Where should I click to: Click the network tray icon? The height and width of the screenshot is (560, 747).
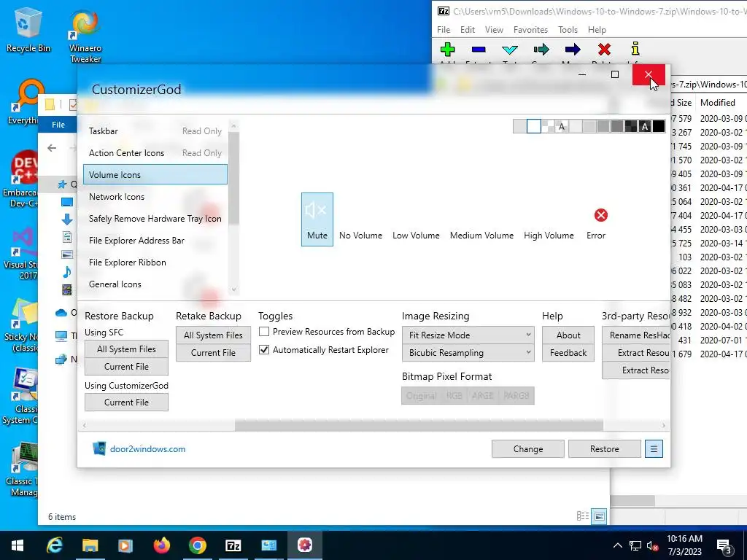tap(635, 545)
